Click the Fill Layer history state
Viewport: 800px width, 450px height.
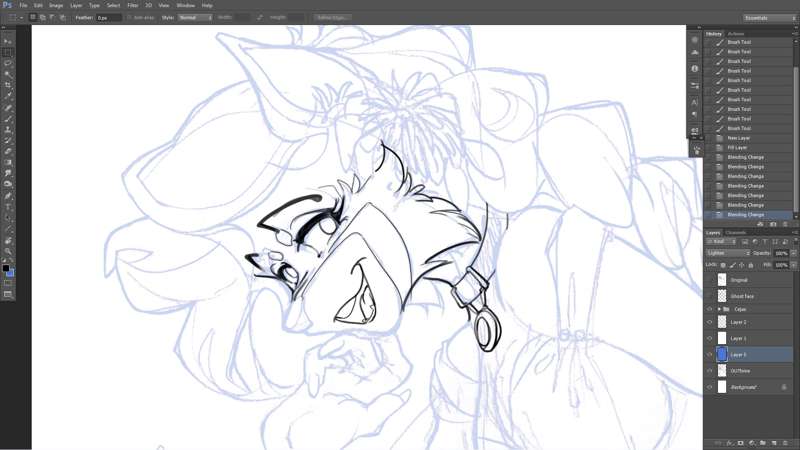coord(738,147)
